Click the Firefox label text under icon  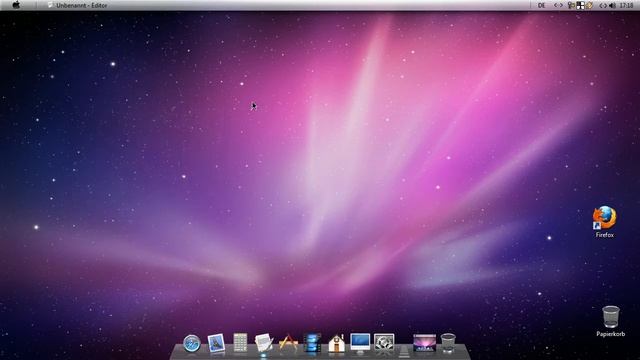(604, 235)
